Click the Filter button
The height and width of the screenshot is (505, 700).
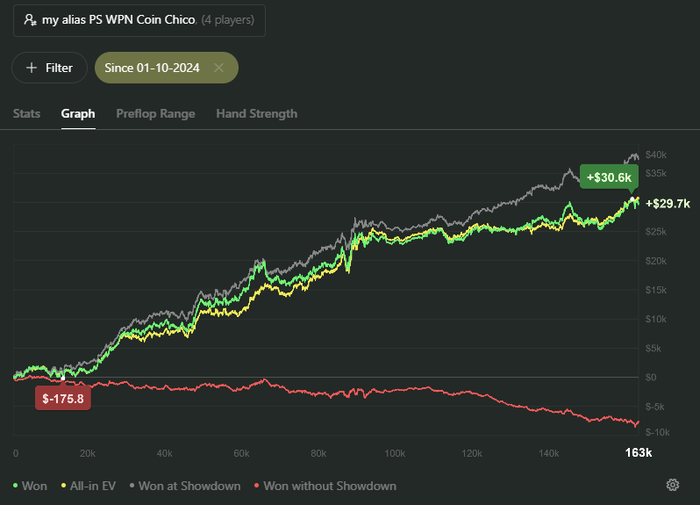click(x=49, y=68)
